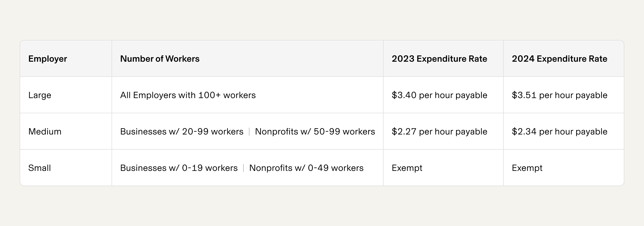
Task: Click the Number of Workers column header
Action: click(x=160, y=59)
